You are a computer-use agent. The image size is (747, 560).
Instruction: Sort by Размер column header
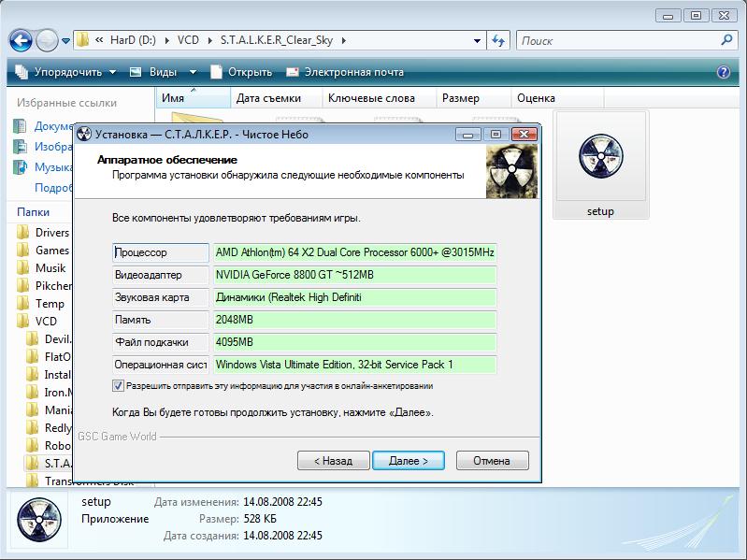click(474, 98)
